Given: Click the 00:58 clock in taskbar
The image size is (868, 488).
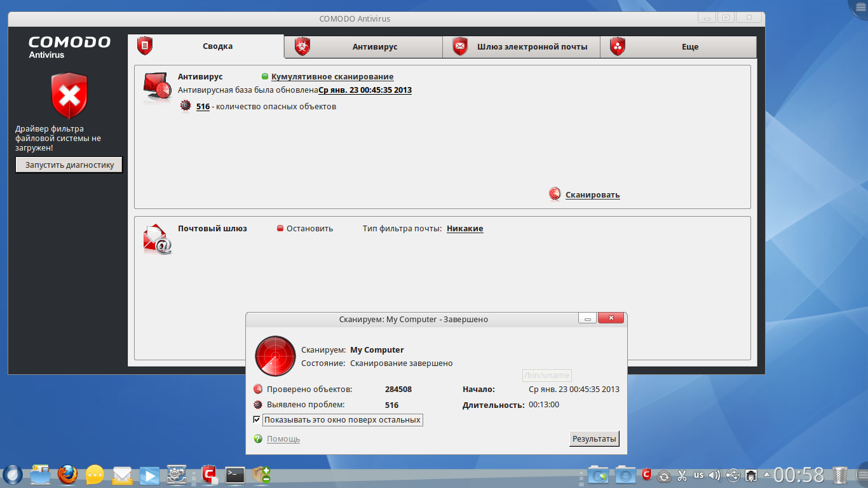Looking at the screenshot, I should [x=799, y=475].
